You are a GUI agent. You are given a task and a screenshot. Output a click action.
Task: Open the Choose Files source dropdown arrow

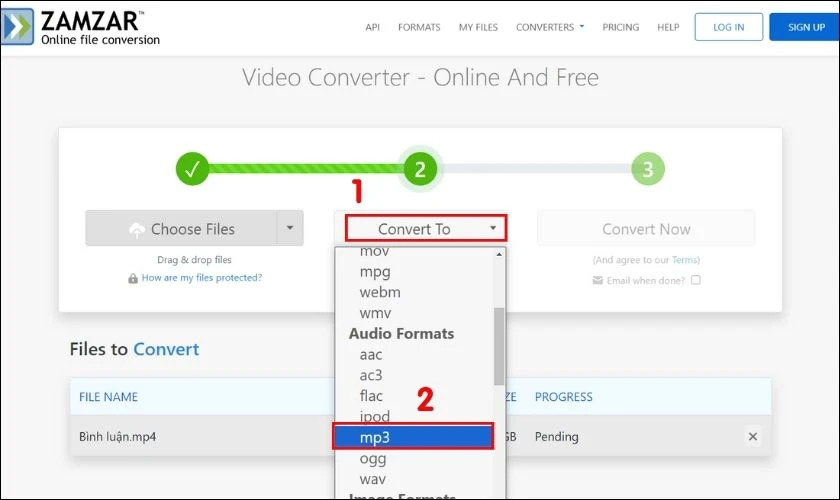(x=290, y=228)
